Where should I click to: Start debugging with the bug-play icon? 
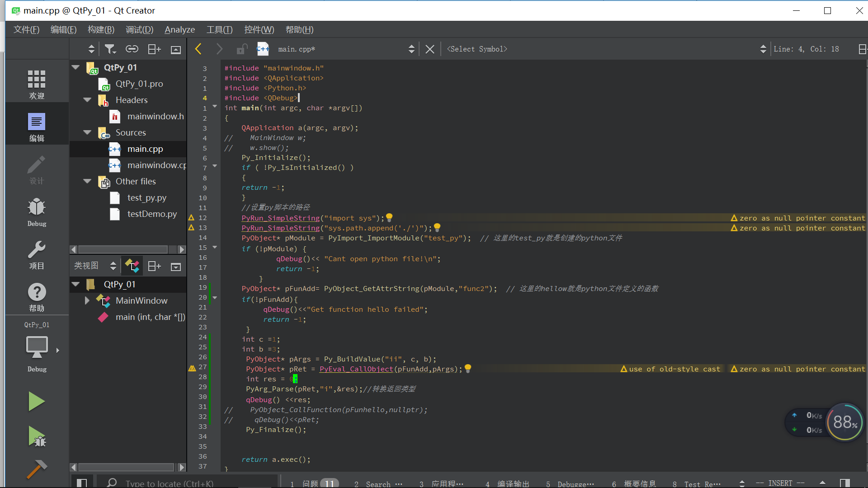pyautogui.click(x=36, y=436)
